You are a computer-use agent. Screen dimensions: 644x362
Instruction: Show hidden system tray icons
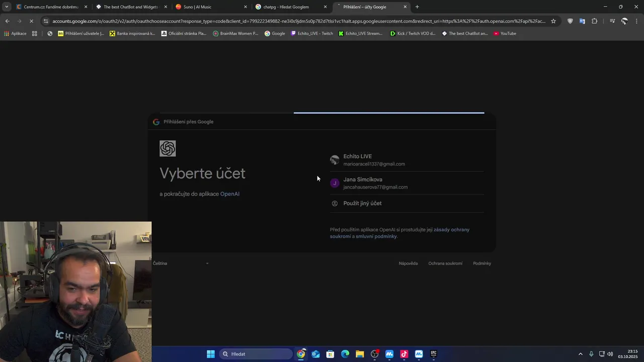[580, 354]
